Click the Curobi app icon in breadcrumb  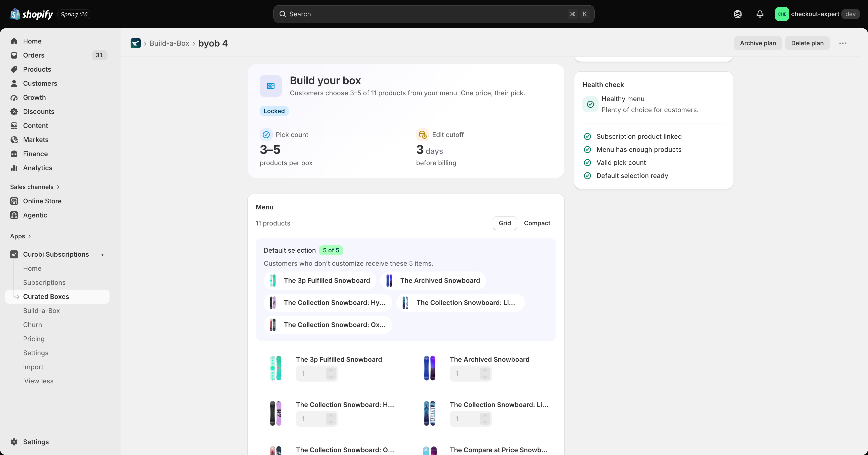coord(135,43)
